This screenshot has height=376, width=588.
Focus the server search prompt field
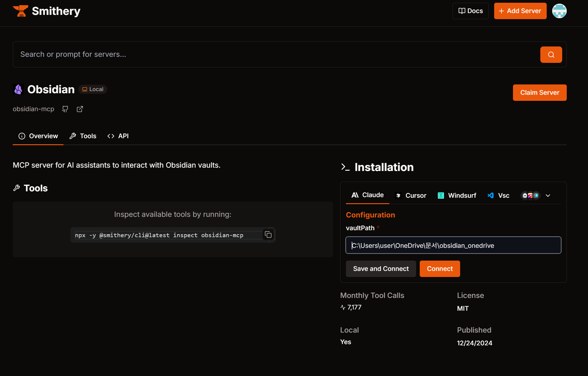273,54
